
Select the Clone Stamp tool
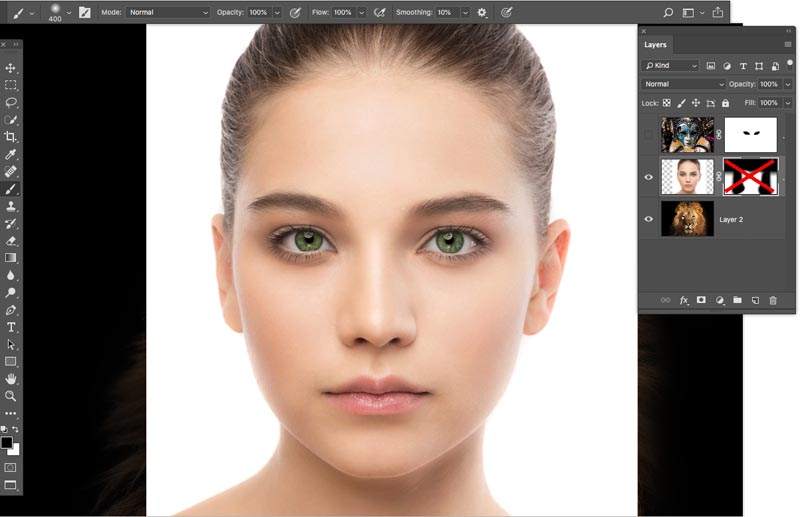[x=10, y=206]
